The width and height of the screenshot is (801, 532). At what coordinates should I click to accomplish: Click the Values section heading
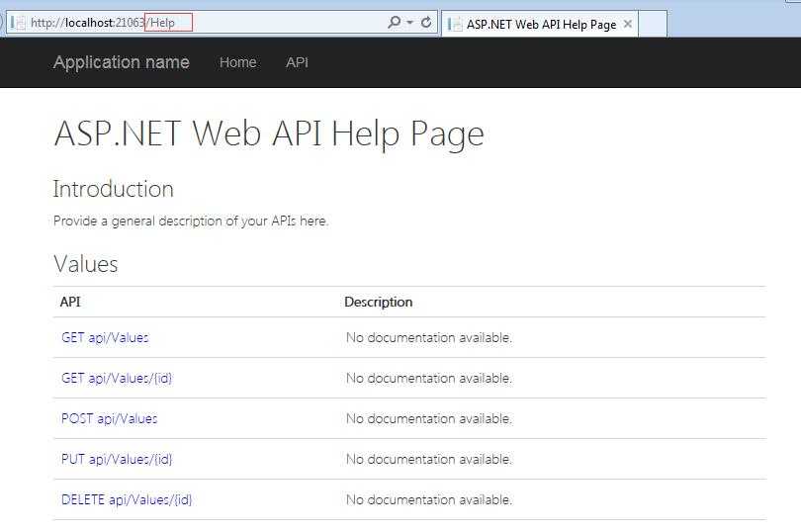point(85,264)
